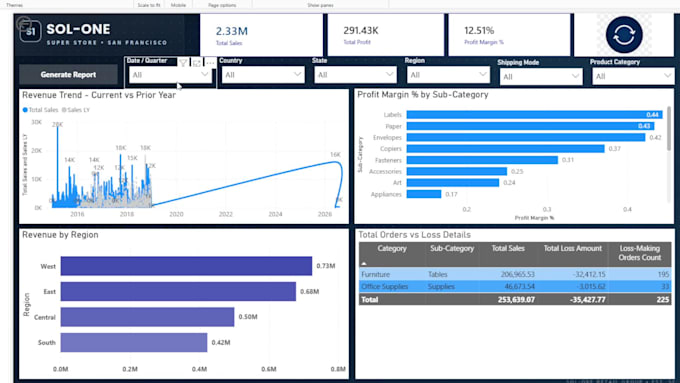Click the Generate Report button
This screenshot has width=680, height=383.
[x=69, y=75]
